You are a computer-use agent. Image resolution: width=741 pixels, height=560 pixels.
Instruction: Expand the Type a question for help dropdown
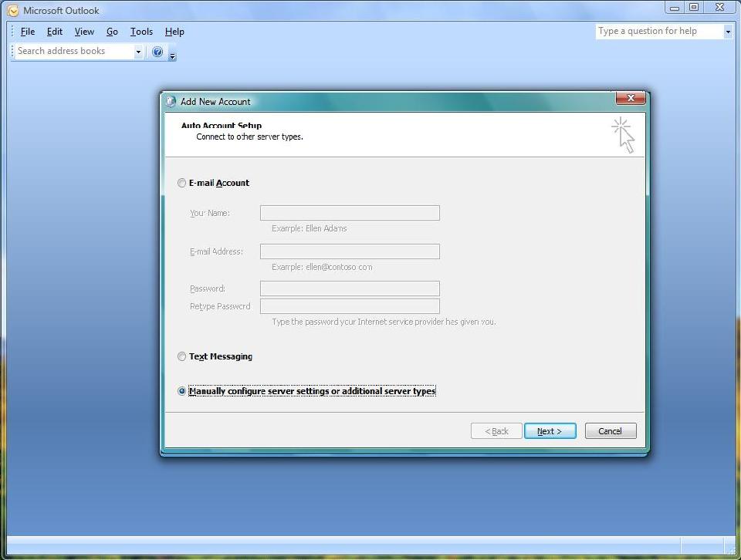pos(728,32)
